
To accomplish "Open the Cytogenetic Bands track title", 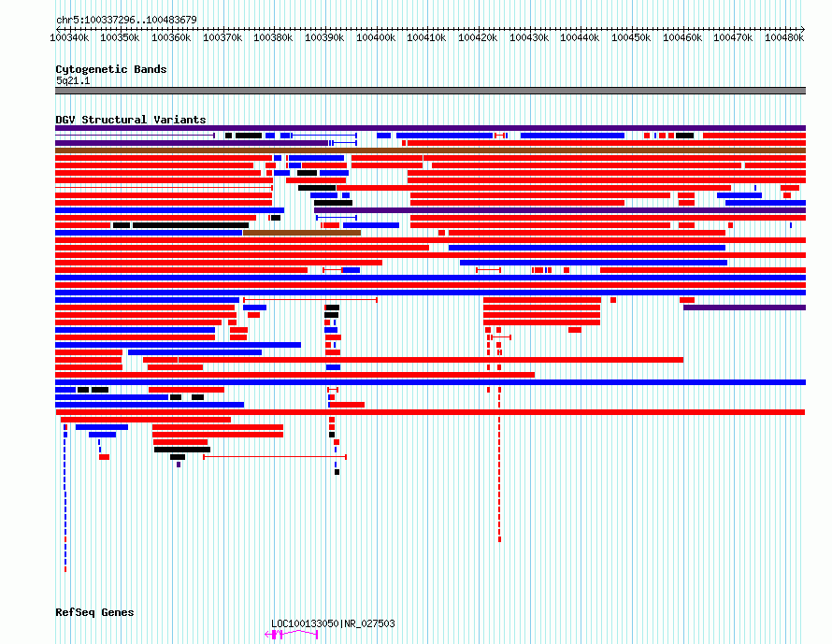I will (x=111, y=69).
